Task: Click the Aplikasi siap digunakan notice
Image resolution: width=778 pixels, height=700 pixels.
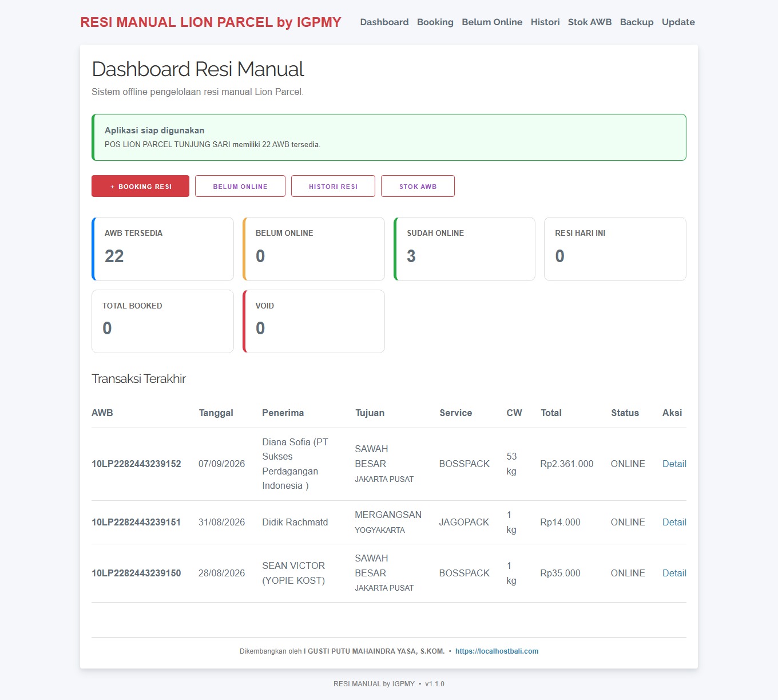Action: pos(389,137)
